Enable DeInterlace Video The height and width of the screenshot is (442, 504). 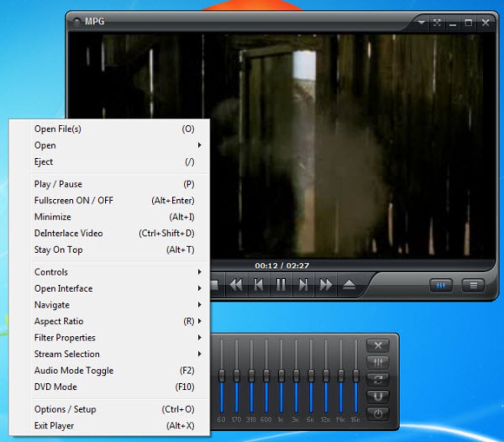[68, 233]
